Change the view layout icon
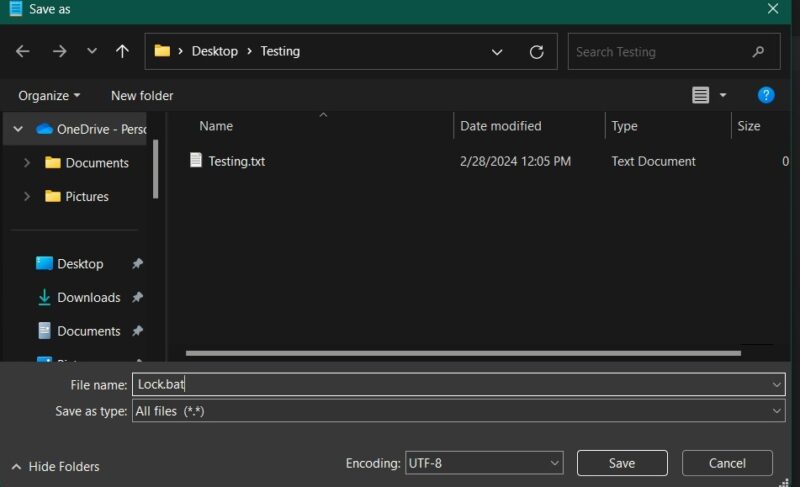The height and width of the screenshot is (487, 800). 700,95
